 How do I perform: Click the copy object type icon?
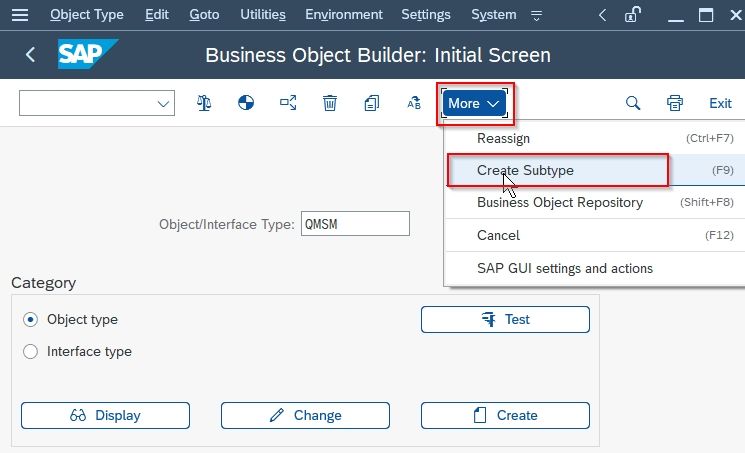click(x=372, y=103)
